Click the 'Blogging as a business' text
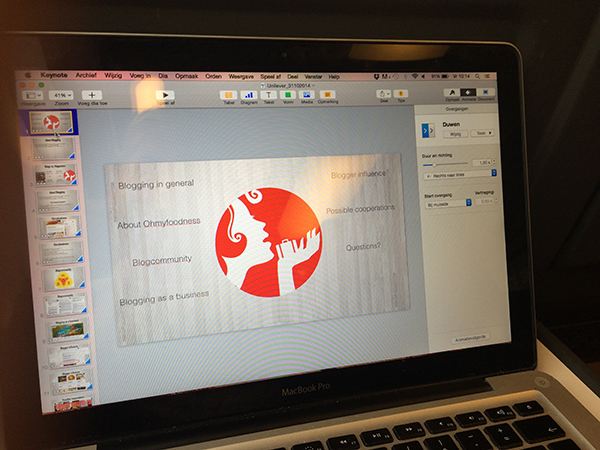Screen dimensions: 600x450 pyautogui.click(x=164, y=298)
